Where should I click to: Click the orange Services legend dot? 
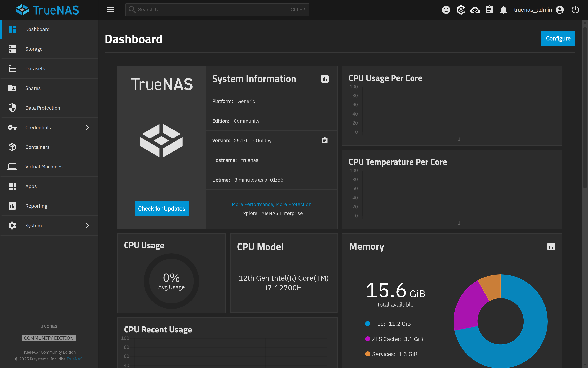(368, 354)
